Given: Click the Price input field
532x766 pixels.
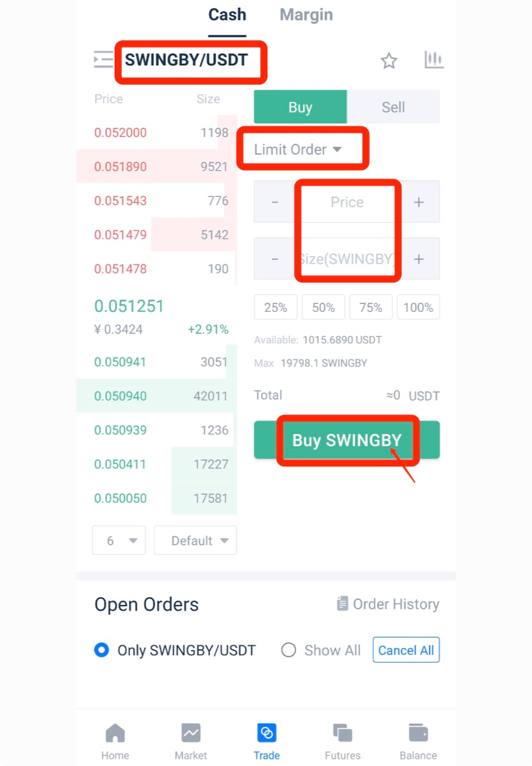Looking at the screenshot, I should [347, 202].
